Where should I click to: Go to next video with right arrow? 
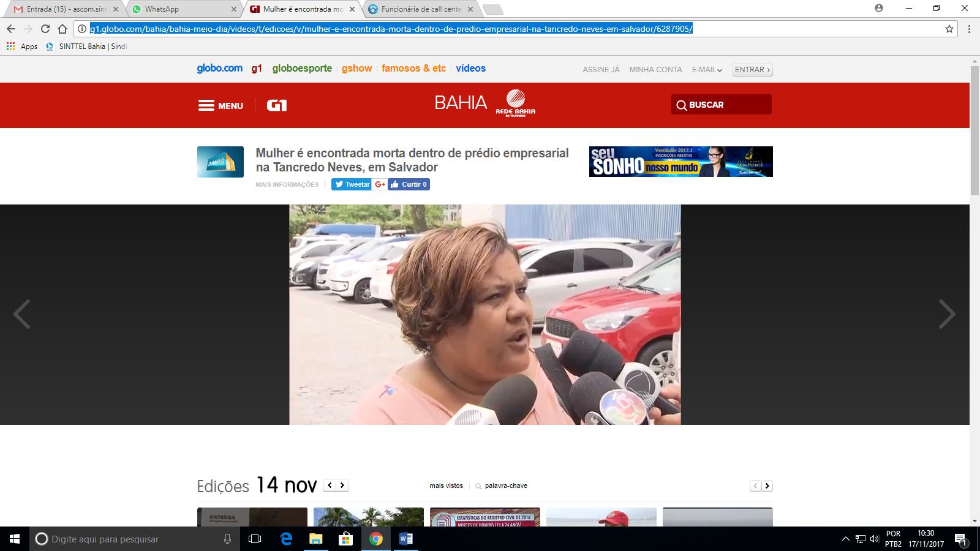coord(947,314)
